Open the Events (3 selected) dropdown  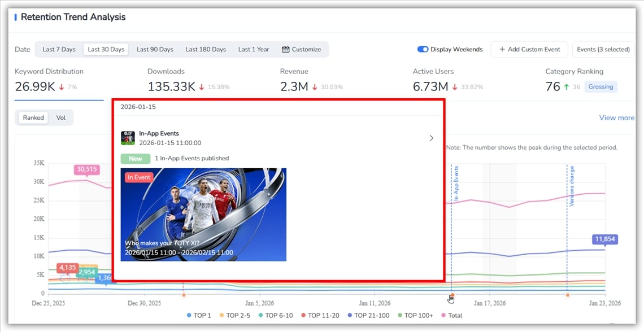tap(603, 50)
